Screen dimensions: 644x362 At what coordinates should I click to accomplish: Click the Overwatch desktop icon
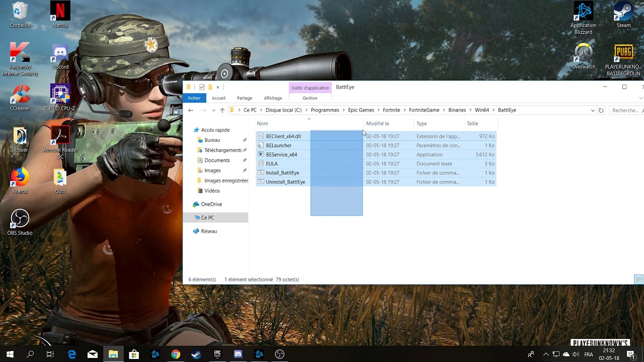click(x=584, y=57)
